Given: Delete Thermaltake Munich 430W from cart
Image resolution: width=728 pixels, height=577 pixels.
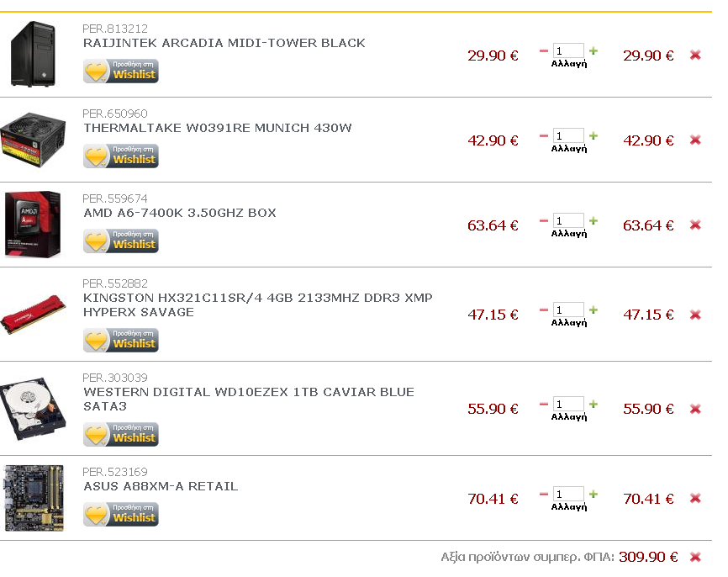Looking at the screenshot, I should coord(695,140).
